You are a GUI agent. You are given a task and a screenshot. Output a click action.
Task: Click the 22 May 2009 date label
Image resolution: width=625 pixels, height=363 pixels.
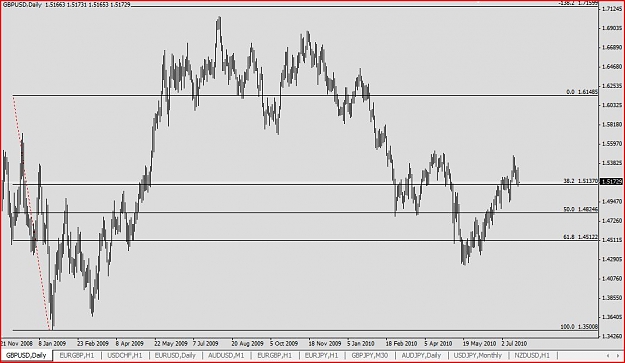(171, 343)
